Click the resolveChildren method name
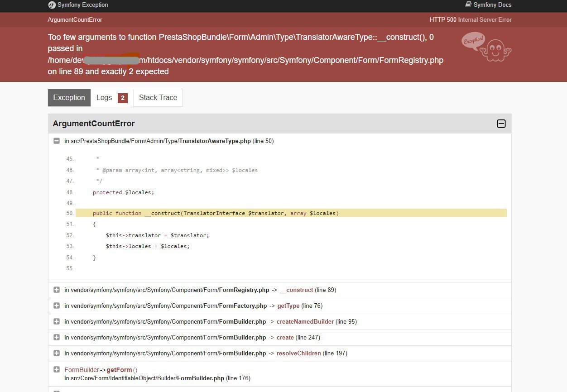The image size is (567, 392). 299,353
